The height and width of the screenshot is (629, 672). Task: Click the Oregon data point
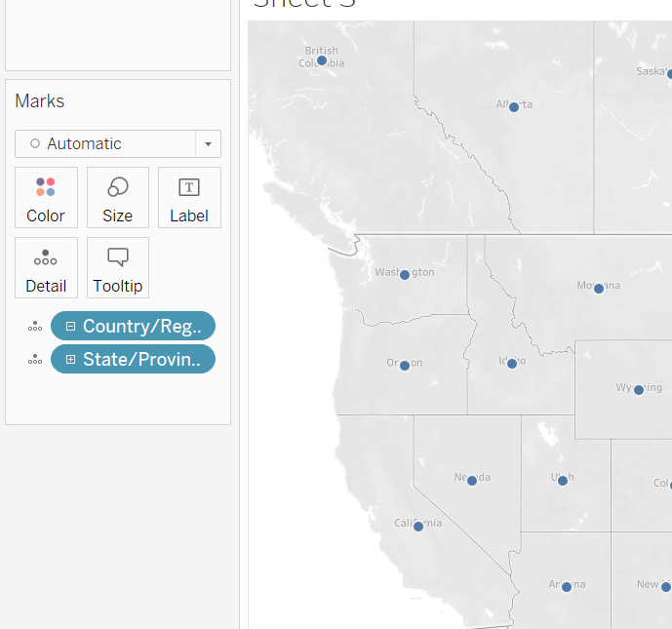[405, 366]
